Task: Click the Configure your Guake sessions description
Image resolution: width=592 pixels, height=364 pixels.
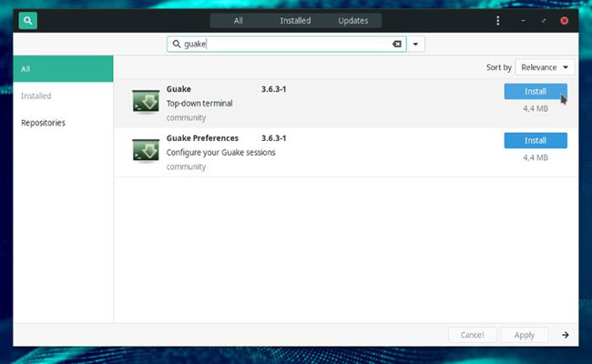Action: tap(221, 152)
